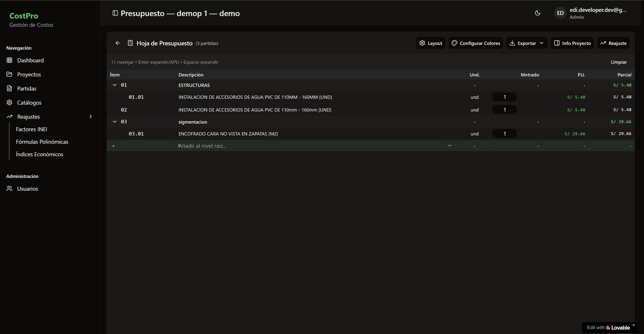Open Catálogos from the navigation
Screen dimensions: 644x334
click(29, 103)
